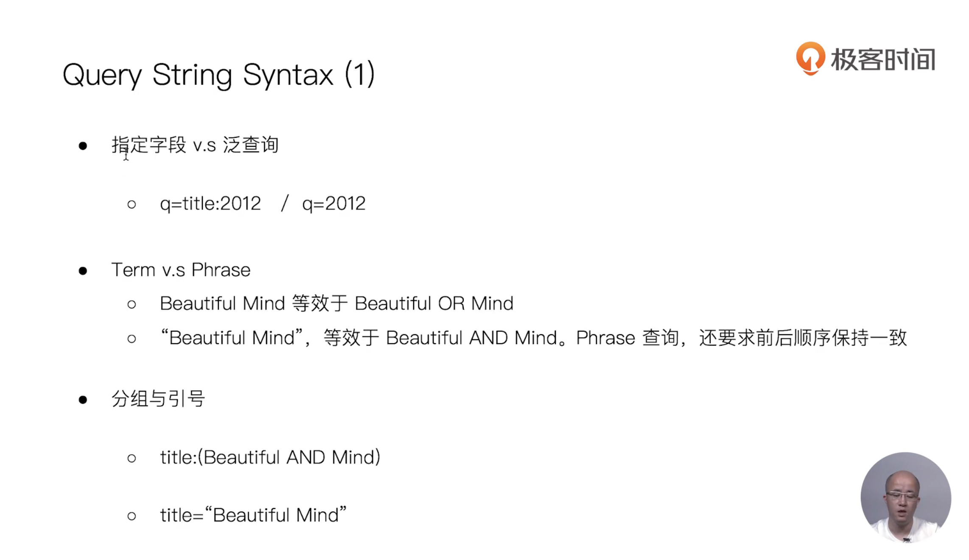The height and width of the screenshot is (560, 969).
Task: Click the hollow bullet before q=title:2012
Action: point(132,204)
